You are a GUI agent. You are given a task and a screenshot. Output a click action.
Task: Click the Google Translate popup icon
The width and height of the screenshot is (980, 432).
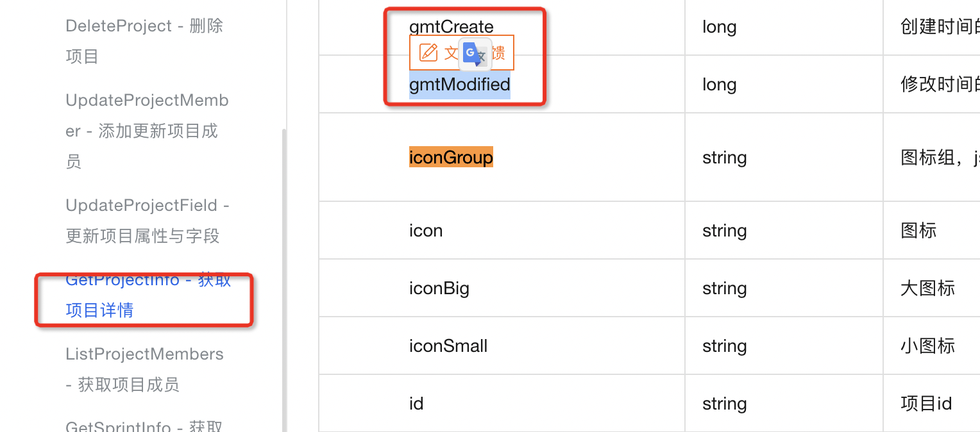(x=475, y=54)
